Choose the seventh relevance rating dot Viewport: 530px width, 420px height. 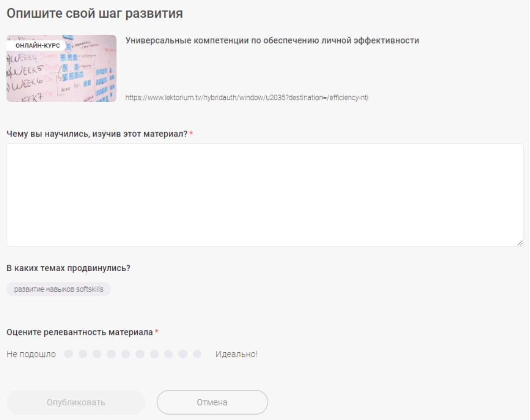point(154,354)
